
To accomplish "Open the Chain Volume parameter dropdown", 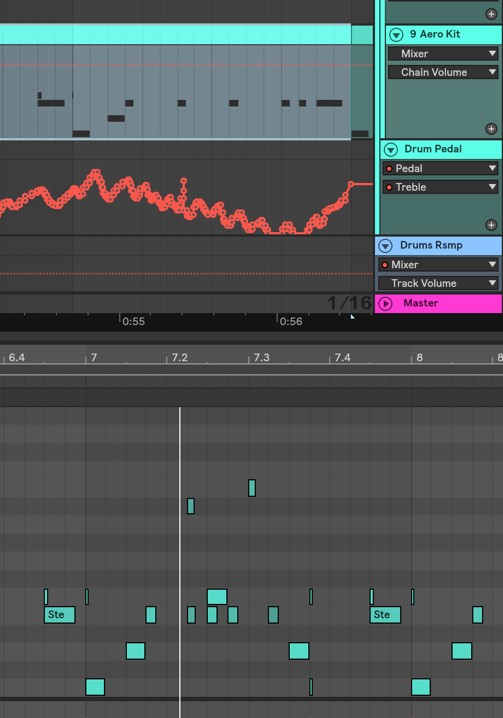I will [443, 72].
